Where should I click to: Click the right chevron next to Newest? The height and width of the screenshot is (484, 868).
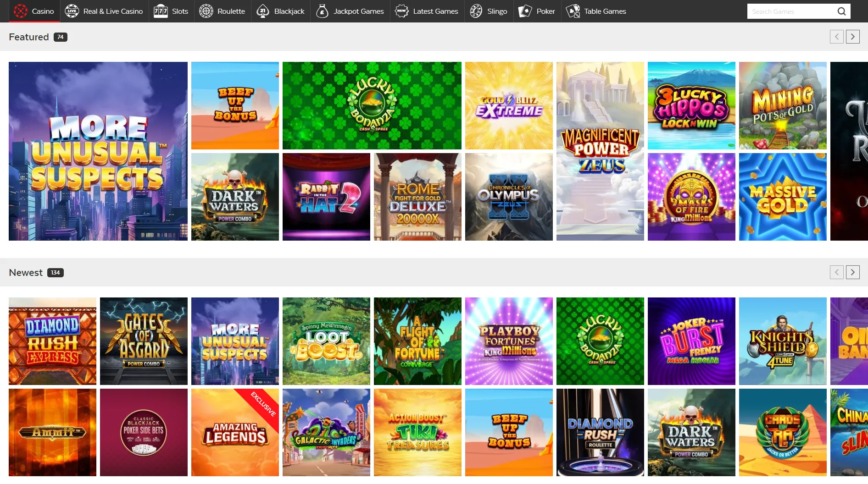coord(852,272)
